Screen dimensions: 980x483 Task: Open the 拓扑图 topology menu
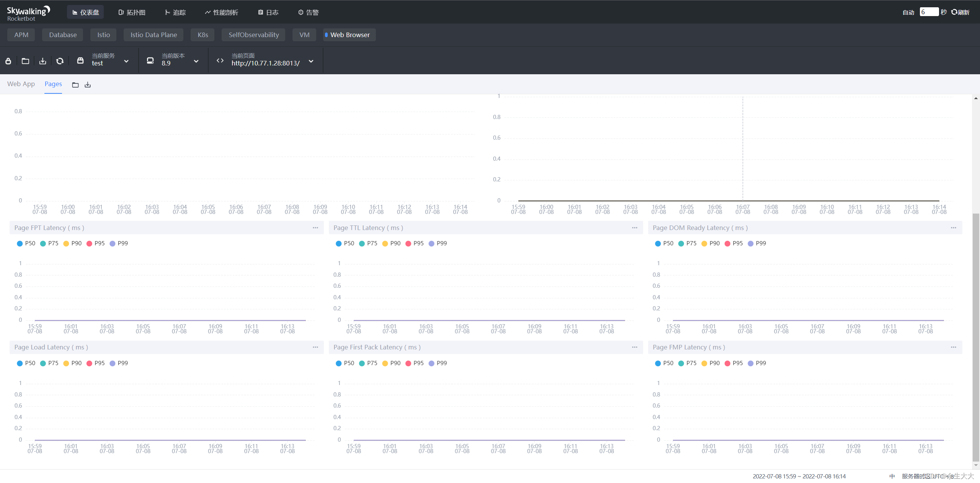pos(132,12)
